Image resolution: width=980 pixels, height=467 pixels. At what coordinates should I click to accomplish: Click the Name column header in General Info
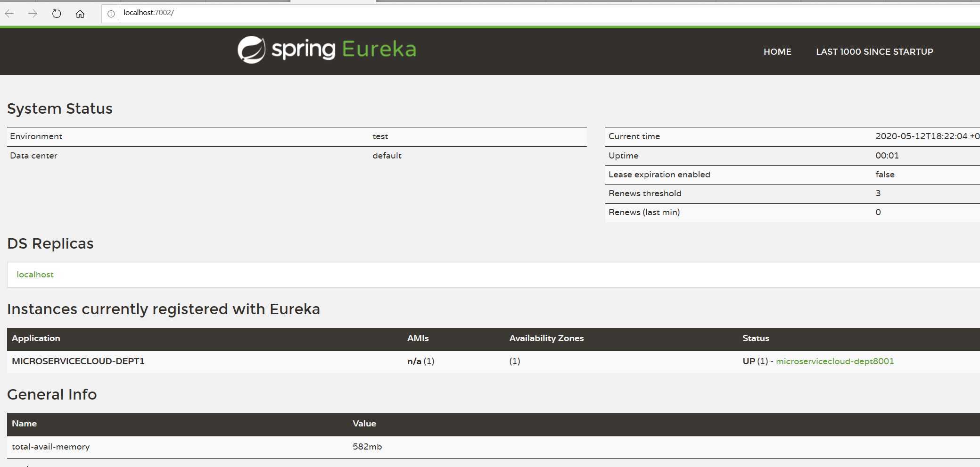tap(24, 424)
